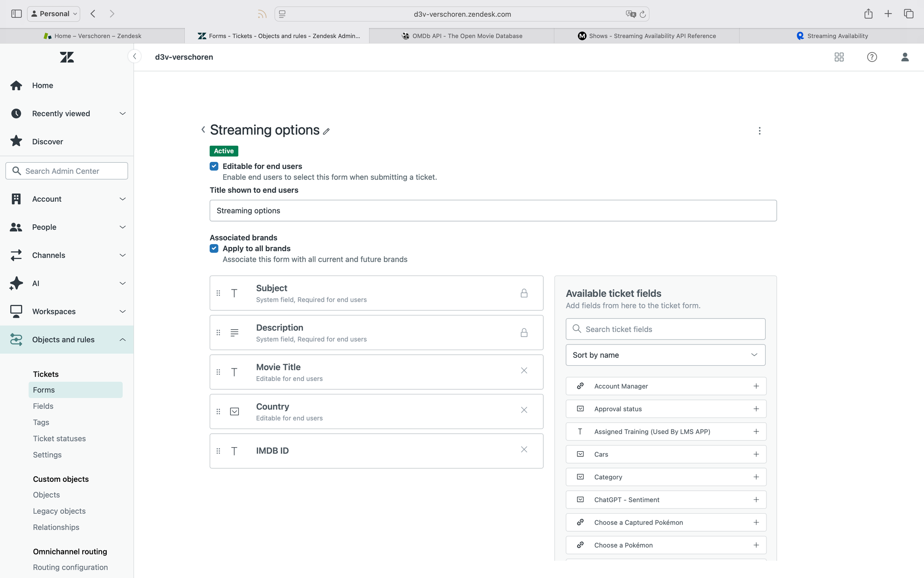Image resolution: width=924 pixels, height=578 pixels.
Task: Add the ChatGPT - Sentiment field
Action: (756, 499)
